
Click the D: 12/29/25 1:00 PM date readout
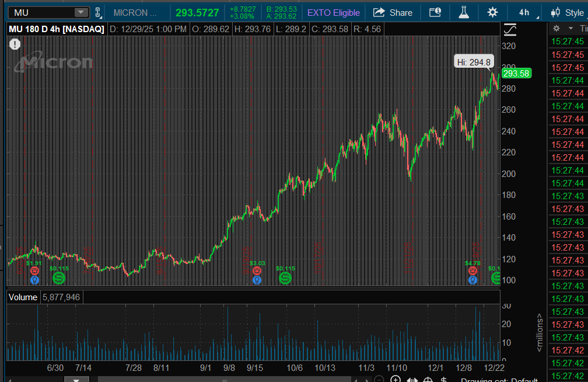(148, 29)
